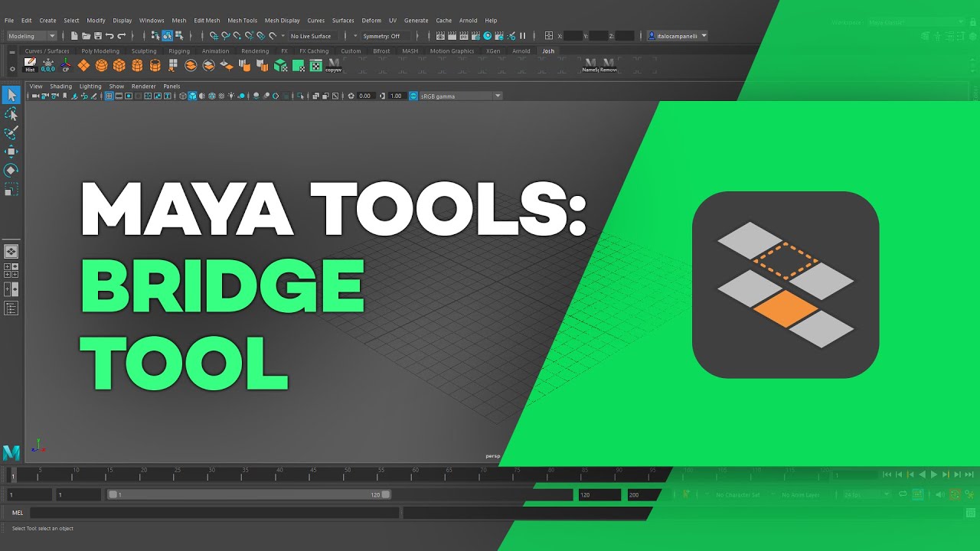Open the italocampanelli account dropdown

tap(678, 36)
